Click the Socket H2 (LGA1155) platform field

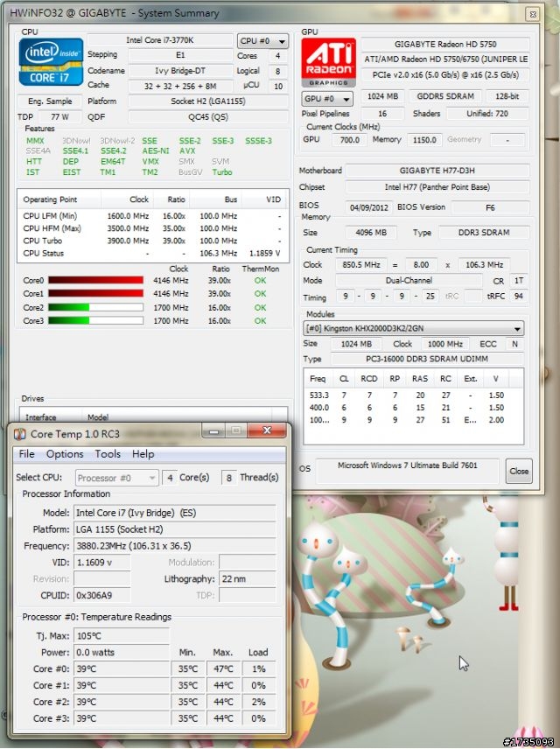click(208, 101)
